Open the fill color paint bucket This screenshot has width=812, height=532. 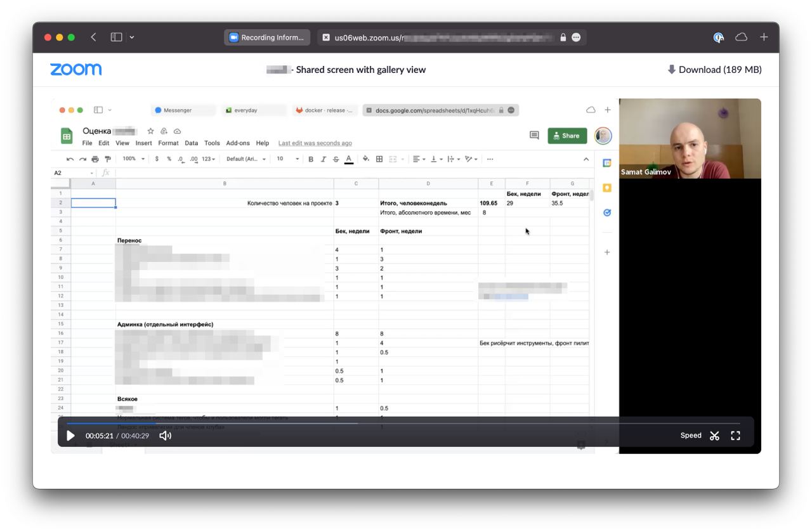pyautogui.click(x=366, y=159)
